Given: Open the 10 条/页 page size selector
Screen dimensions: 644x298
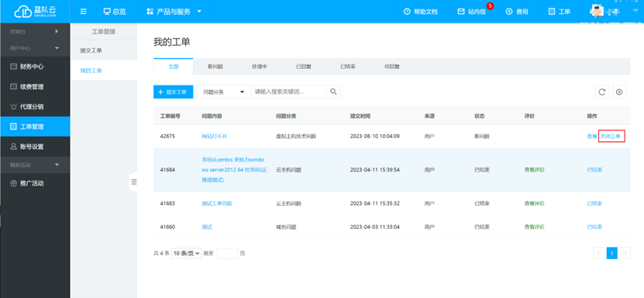Looking at the screenshot, I should [x=186, y=254].
